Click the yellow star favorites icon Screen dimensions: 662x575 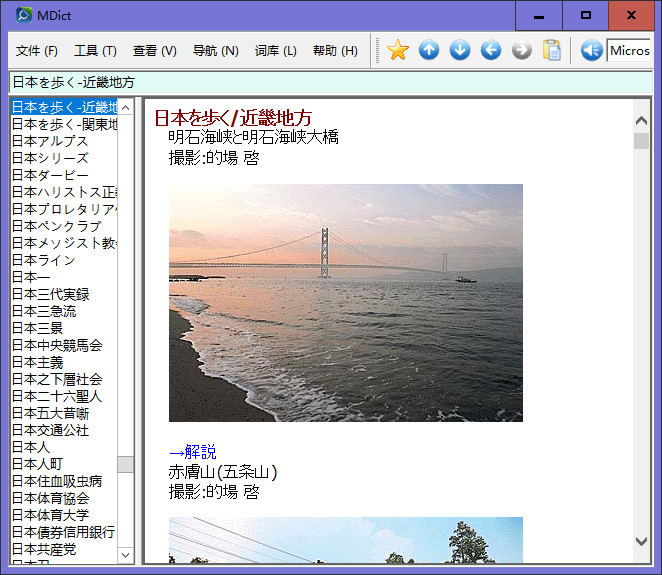398,50
